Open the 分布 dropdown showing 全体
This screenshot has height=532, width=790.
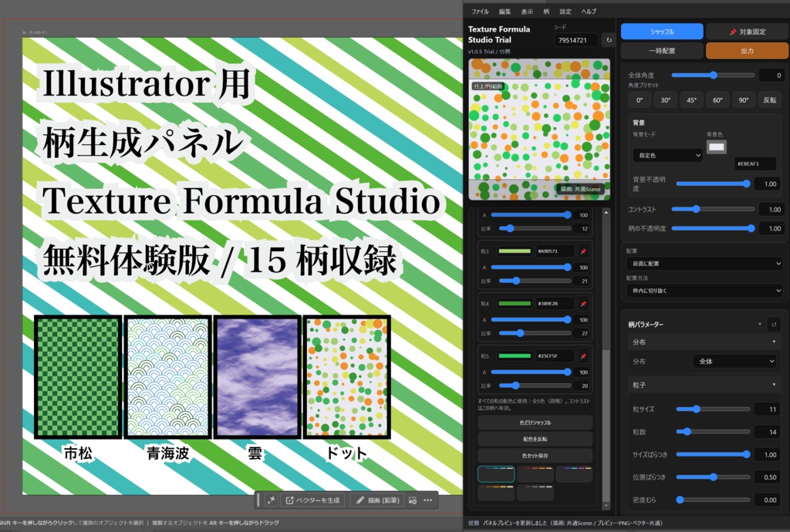734,362
